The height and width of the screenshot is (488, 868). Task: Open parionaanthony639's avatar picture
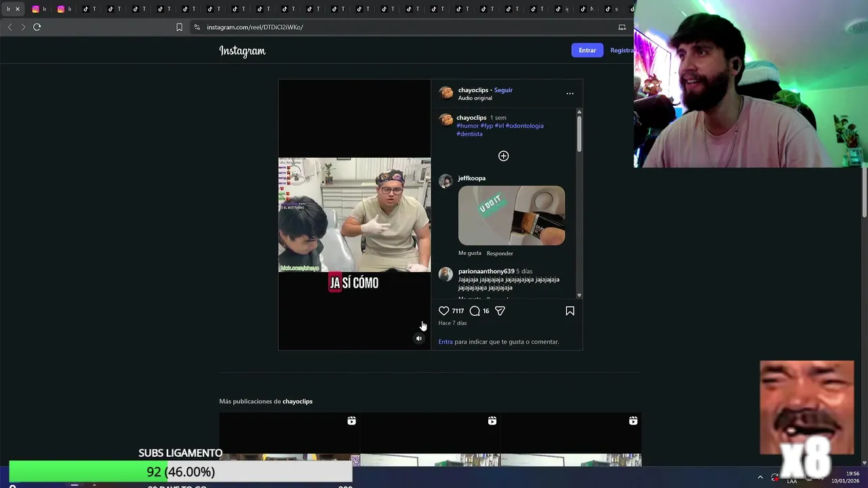(x=446, y=274)
